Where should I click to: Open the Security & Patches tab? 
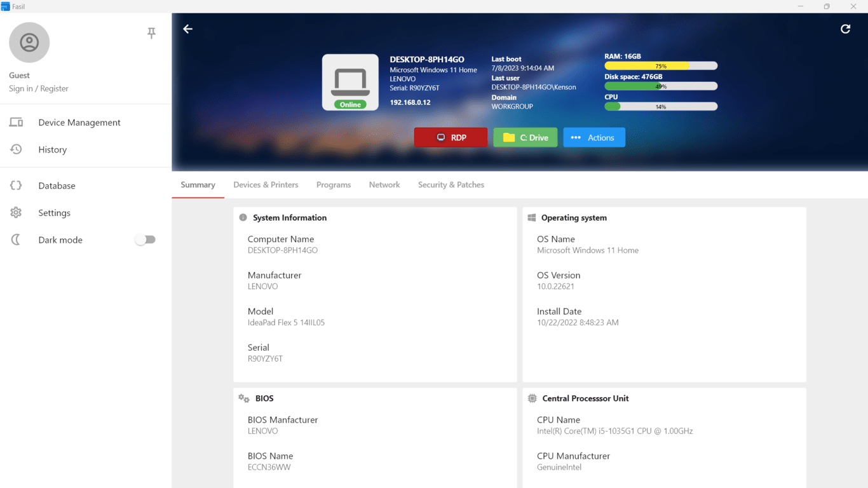click(x=451, y=185)
